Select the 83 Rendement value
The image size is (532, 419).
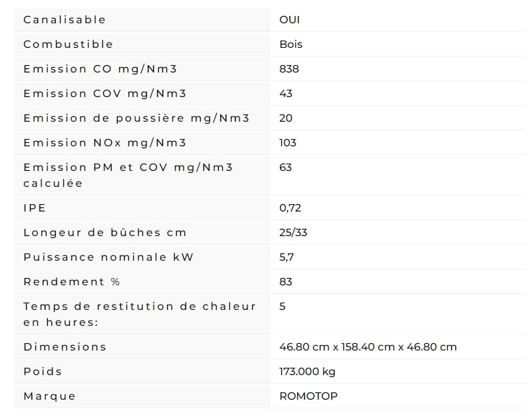click(x=286, y=281)
